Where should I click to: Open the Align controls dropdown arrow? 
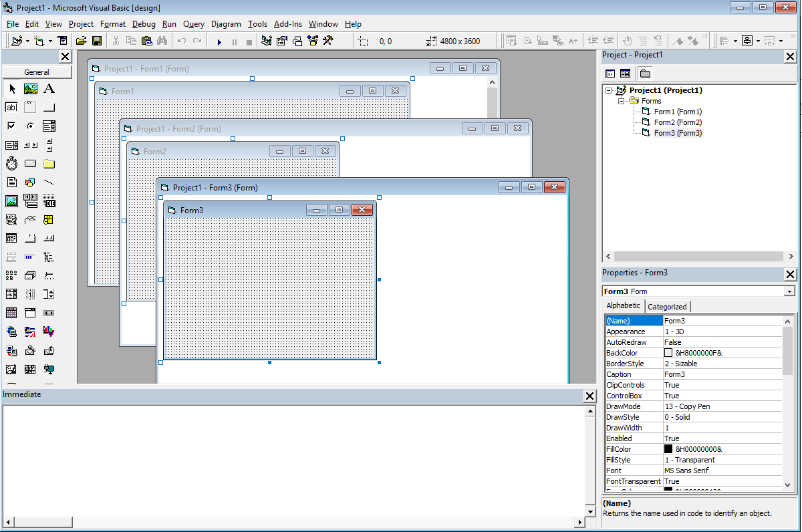(735, 41)
